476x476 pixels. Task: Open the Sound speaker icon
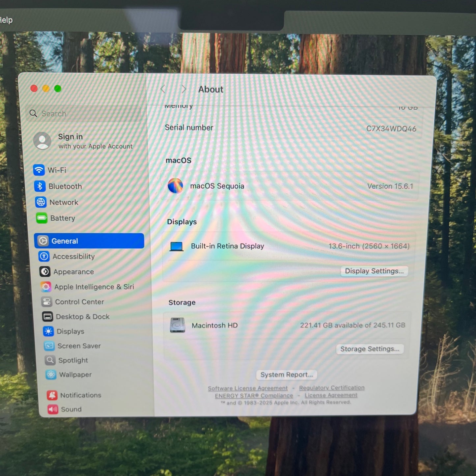[53, 409]
